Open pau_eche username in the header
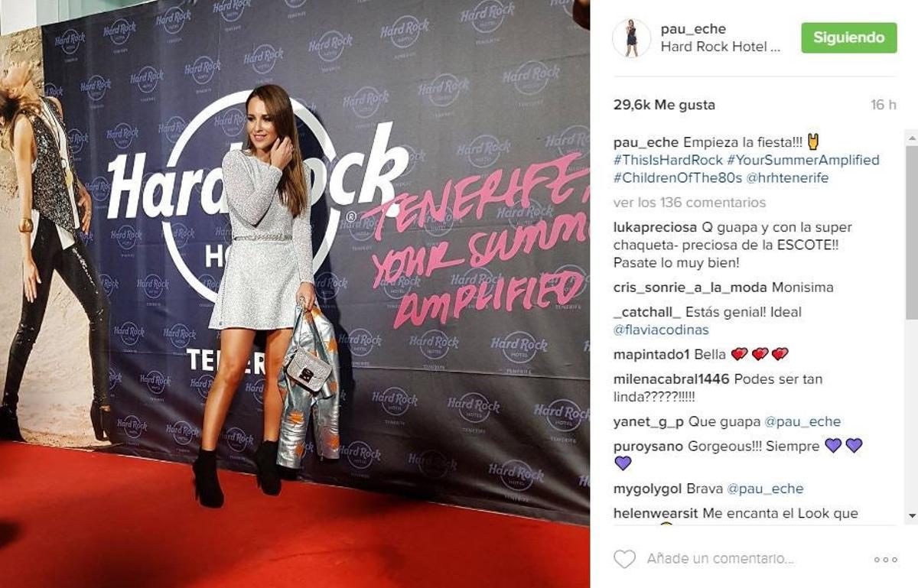Screen dimensions: 918x588 tap(693, 29)
